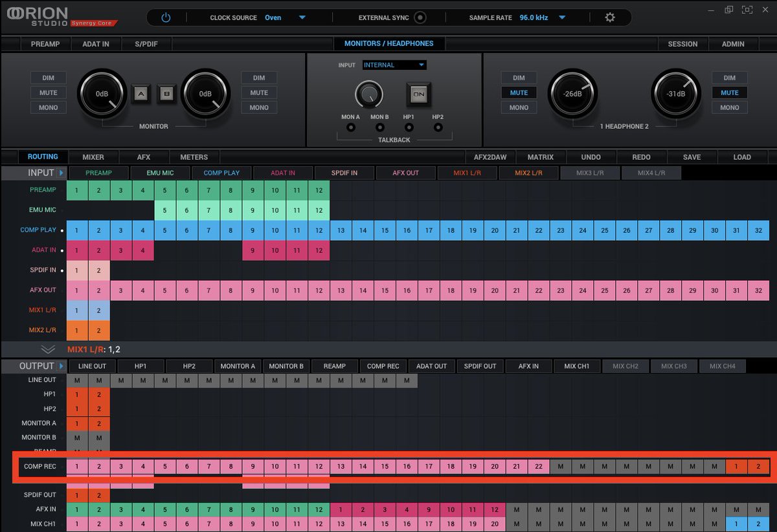Toggle MUTE for the -26dB headphone

coord(519,93)
